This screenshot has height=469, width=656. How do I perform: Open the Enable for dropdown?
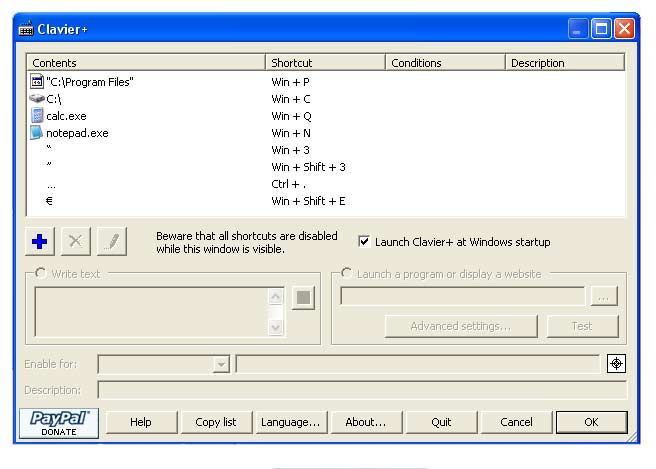pyautogui.click(x=221, y=365)
